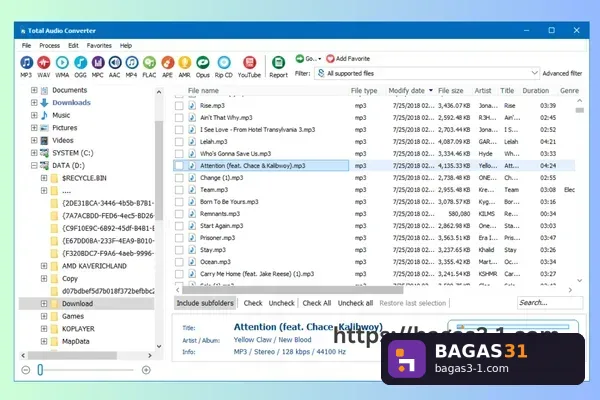
Task: Select the MP3 conversion format icon
Action: (26, 63)
